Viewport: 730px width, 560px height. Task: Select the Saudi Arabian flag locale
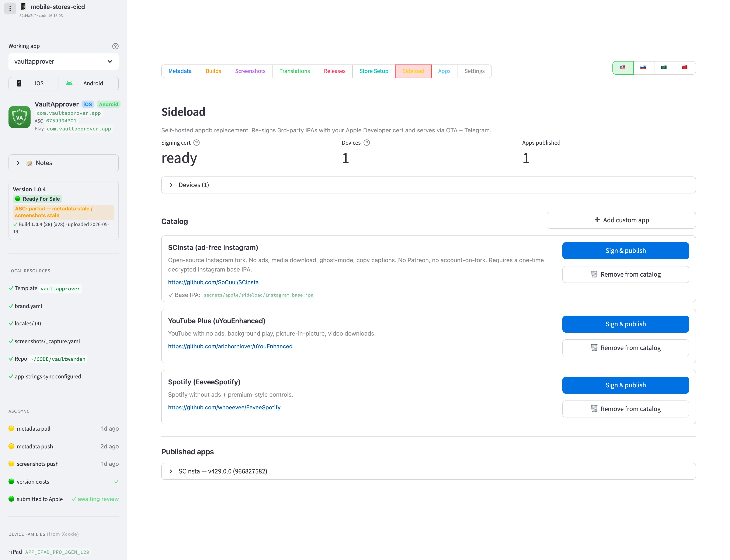[x=664, y=68]
